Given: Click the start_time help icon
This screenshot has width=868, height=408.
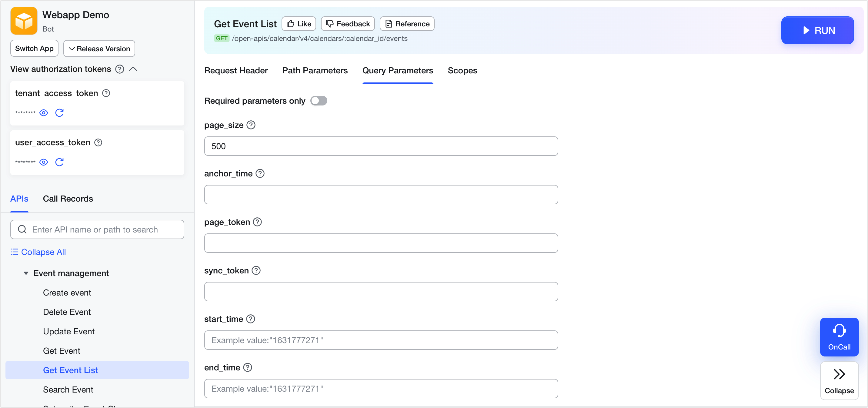Looking at the screenshot, I should point(251,319).
